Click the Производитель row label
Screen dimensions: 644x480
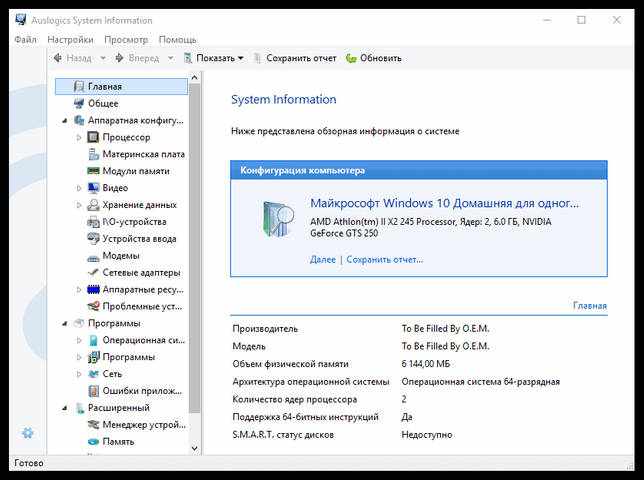[x=265, y=328]
